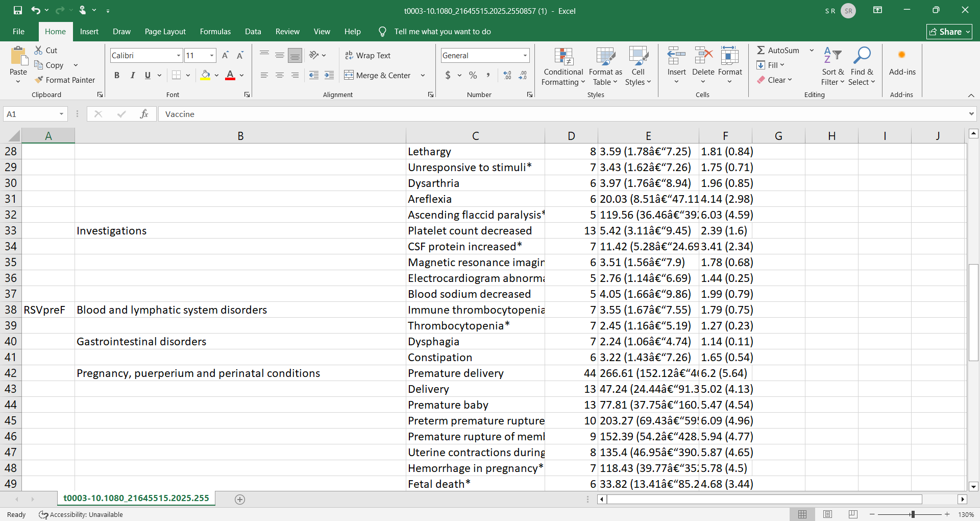The height and width of the screenshot is (521, 980).
Task: Click the Insert Function fx icon
Action: point(144,114)
